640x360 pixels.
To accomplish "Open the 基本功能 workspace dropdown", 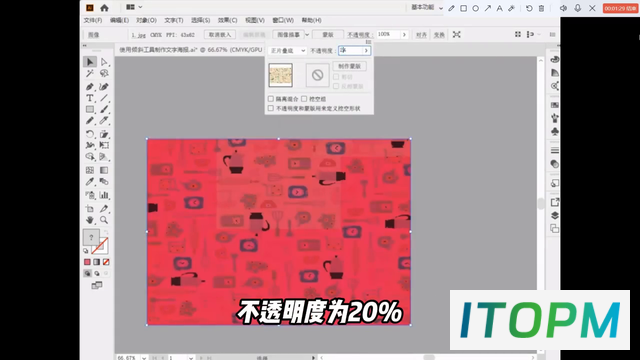I will pos(427,7).
